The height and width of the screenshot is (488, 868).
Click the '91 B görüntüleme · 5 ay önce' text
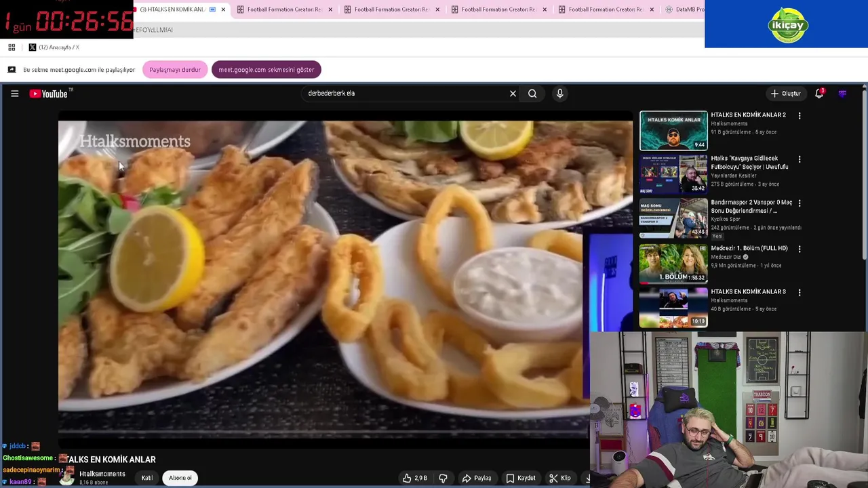(x=743, y=132)
